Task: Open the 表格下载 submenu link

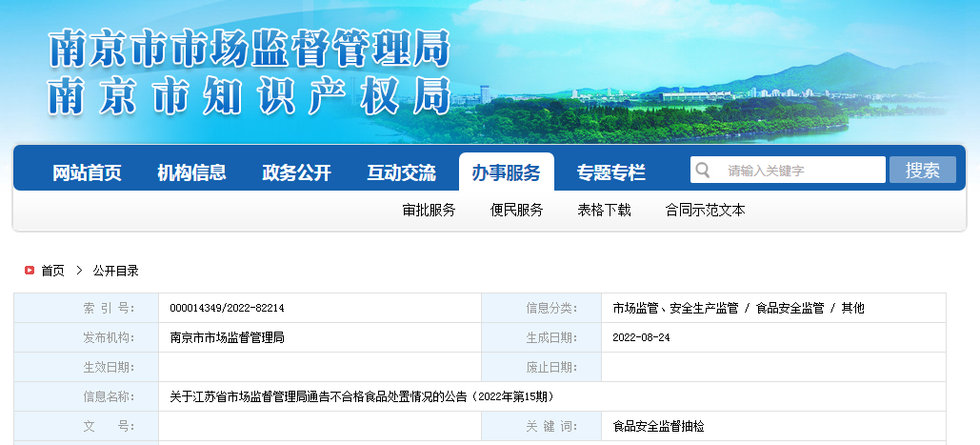Action: click(604, 210)
